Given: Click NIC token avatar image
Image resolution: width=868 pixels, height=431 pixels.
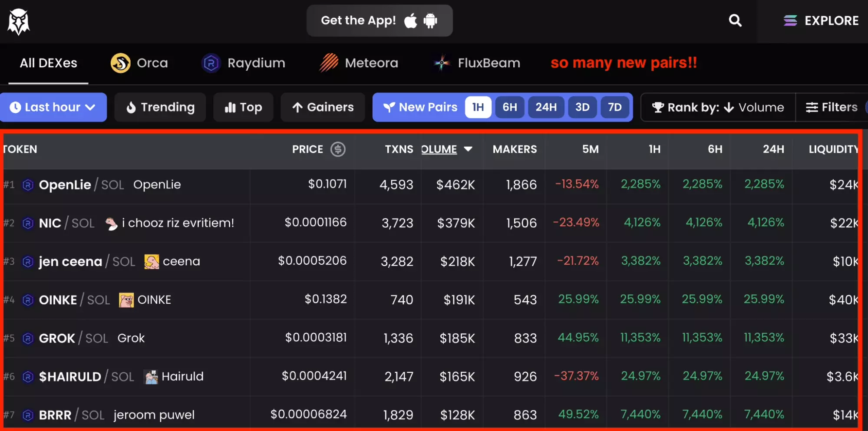Looking at the screenshot, I should point(112,224).
